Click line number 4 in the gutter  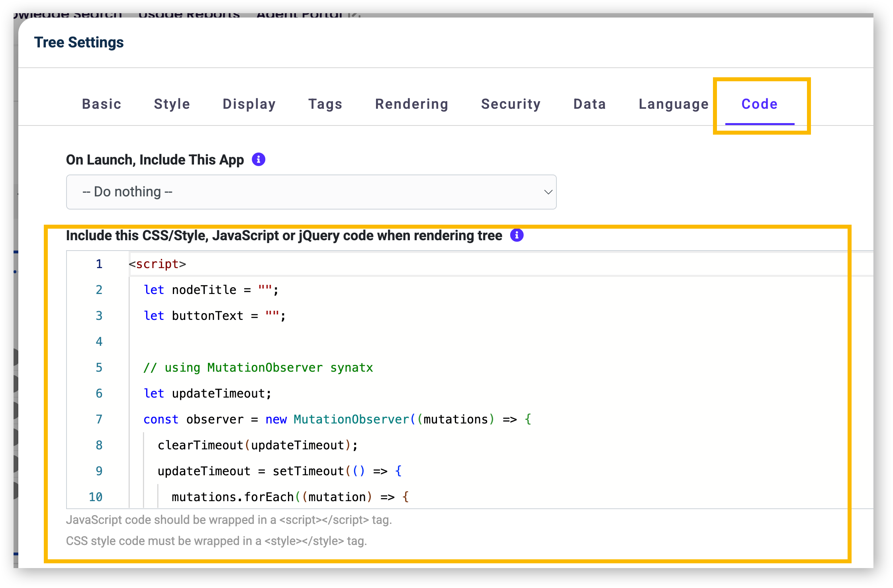tap(99, 341)
